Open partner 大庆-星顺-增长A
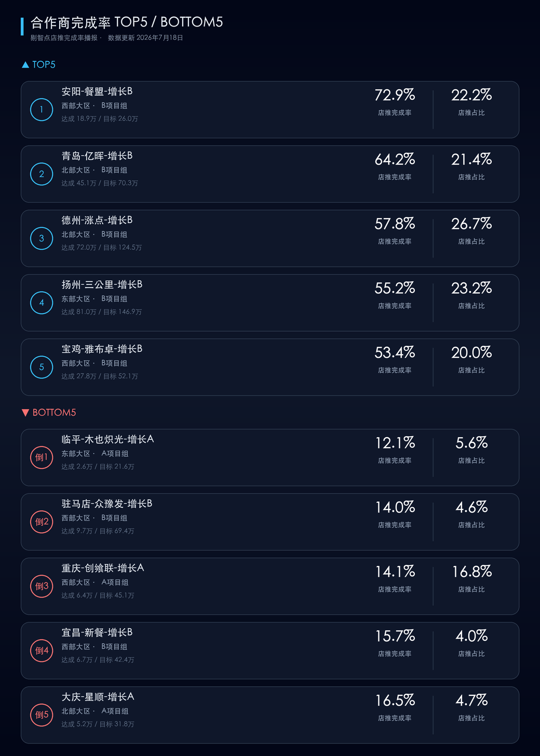Screen dimensions: 540x756 click(98, 697)
